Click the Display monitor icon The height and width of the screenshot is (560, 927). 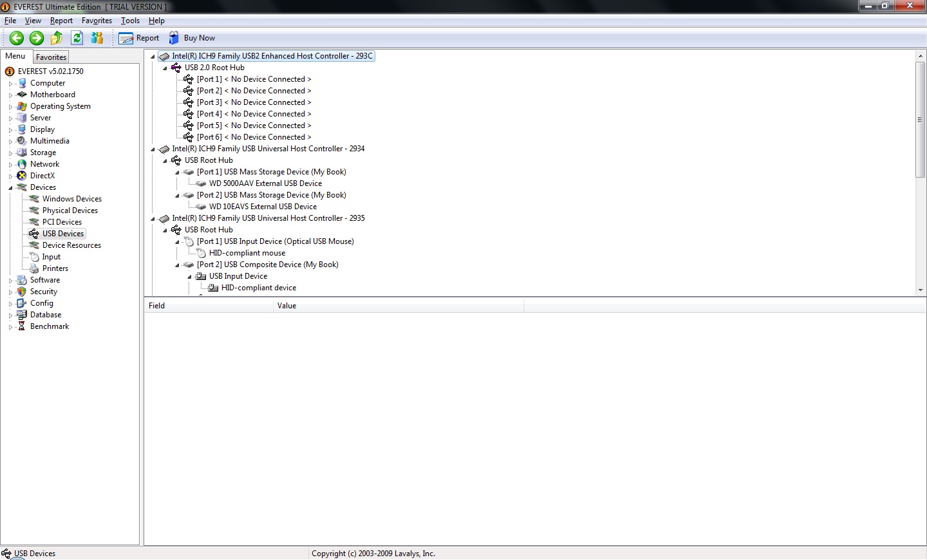point(22,129)
